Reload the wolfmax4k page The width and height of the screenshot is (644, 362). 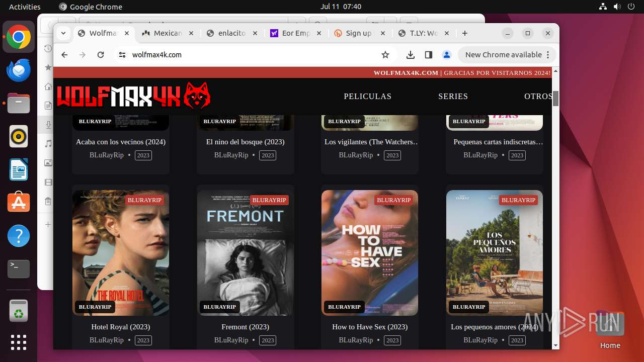101,55
